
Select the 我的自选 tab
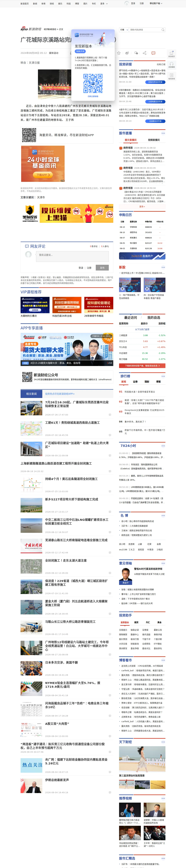point(154,317)
